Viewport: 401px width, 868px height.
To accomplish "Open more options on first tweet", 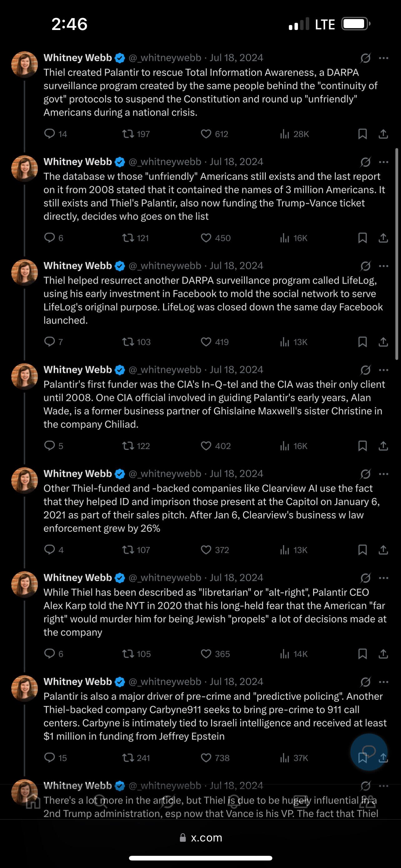I will pyautogui.click(x=384, y=58).
